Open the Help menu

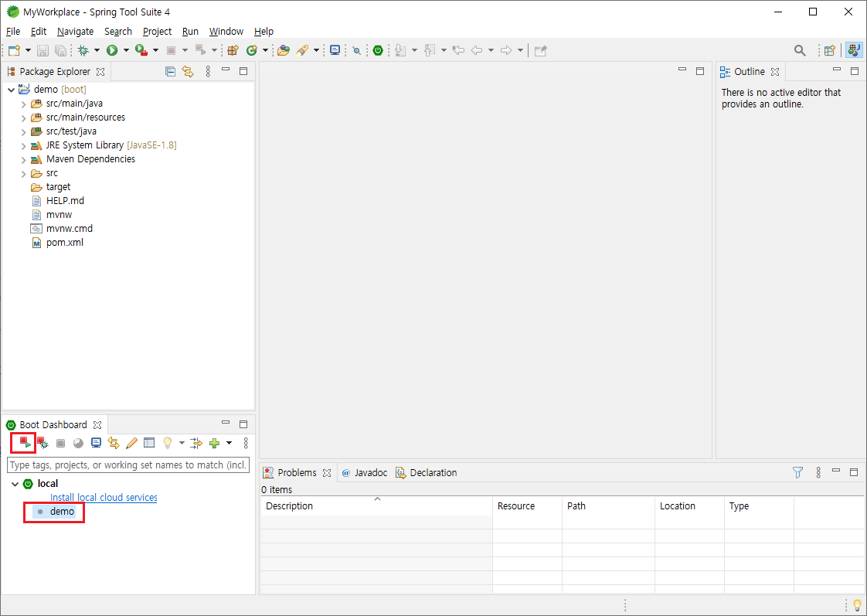pyautogui.click(x=263, y=32)
